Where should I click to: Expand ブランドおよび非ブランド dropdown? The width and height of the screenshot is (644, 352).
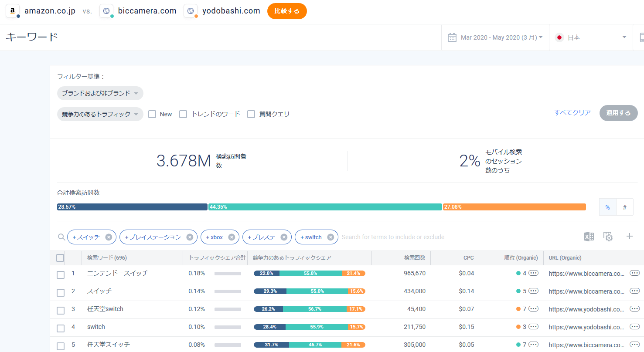(100, 93)
